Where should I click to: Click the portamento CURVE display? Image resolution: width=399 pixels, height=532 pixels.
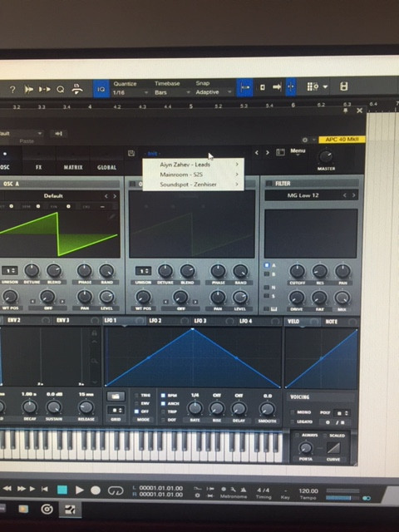(333, 448)
